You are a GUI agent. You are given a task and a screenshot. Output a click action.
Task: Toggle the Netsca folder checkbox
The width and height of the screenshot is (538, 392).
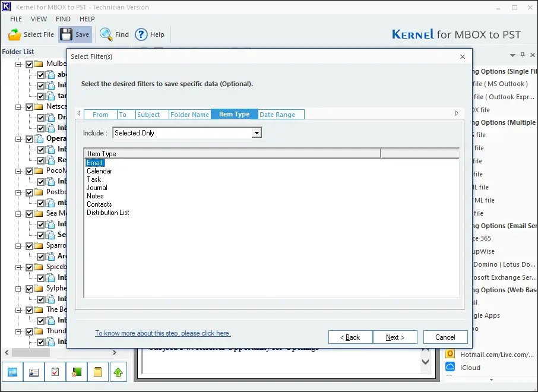30,107
